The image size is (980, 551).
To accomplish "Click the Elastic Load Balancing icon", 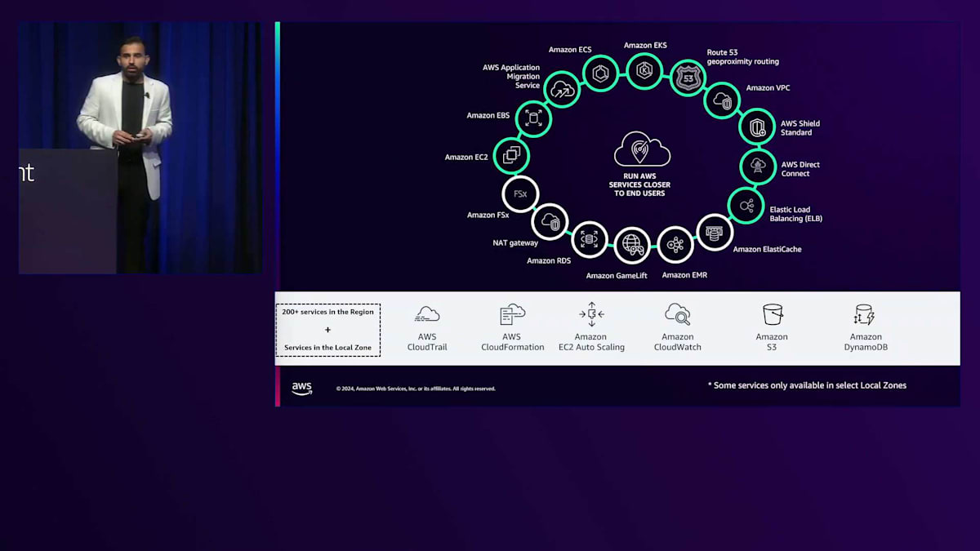I will [x=746, y=206].
